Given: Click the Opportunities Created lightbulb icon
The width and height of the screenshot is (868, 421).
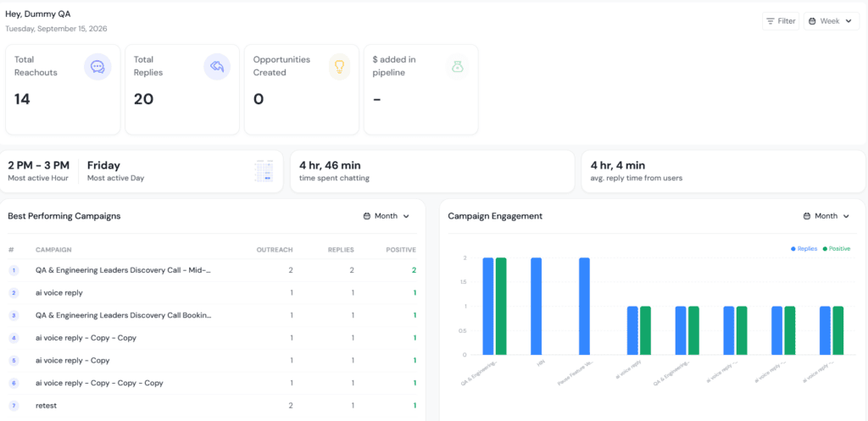Looking at the screenshot, I should (x=339, y=67).
